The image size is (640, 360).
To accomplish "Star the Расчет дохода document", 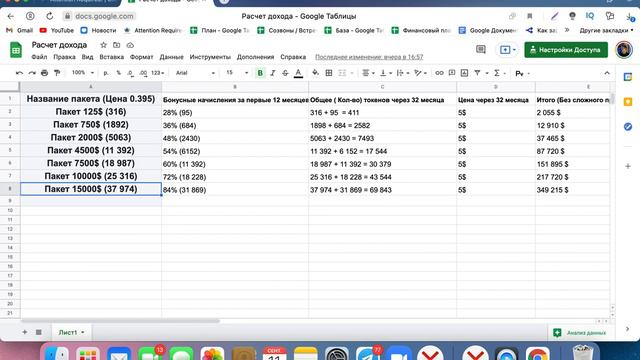I will pyautogui.click(x=104, y=45).
